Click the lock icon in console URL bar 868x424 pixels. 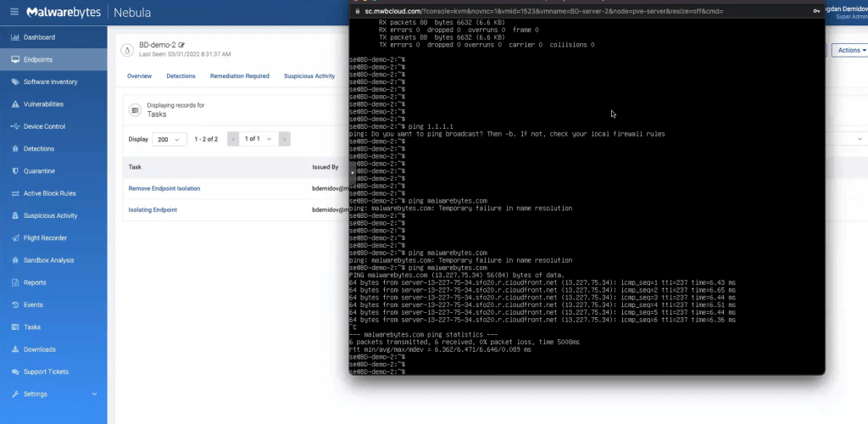coord(359,11)
